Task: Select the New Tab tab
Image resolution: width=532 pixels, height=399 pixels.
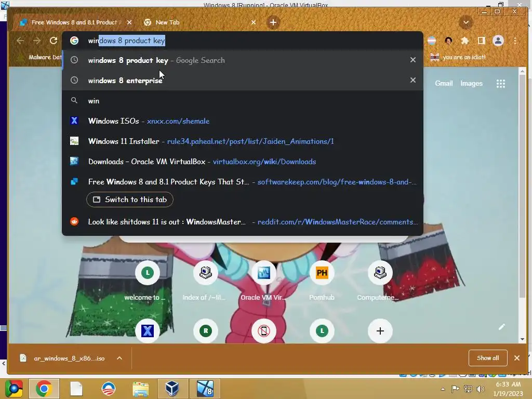Action: (200, 22)
